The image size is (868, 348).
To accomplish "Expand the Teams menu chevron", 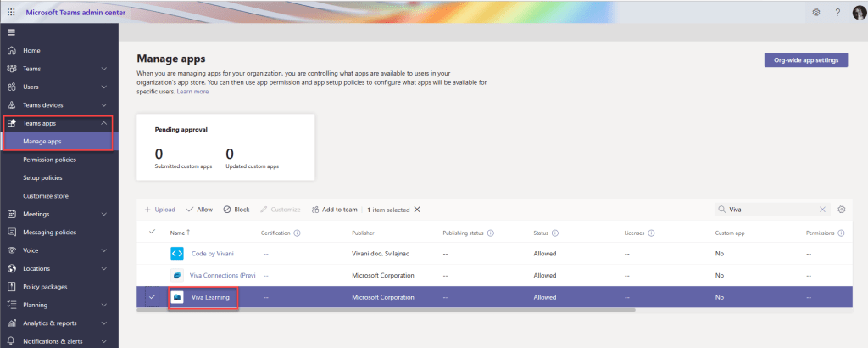I will (x=103, y=69).
